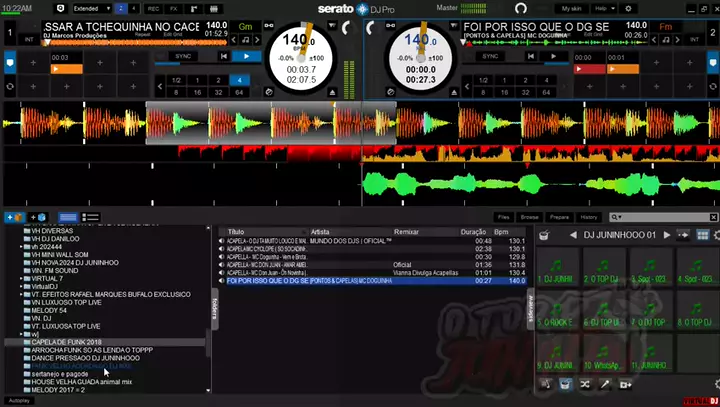Open the sampler panel icon next to FX
The height and width of the screenshot is (407, 720).
pyautogui.click(x=194, y=9)
